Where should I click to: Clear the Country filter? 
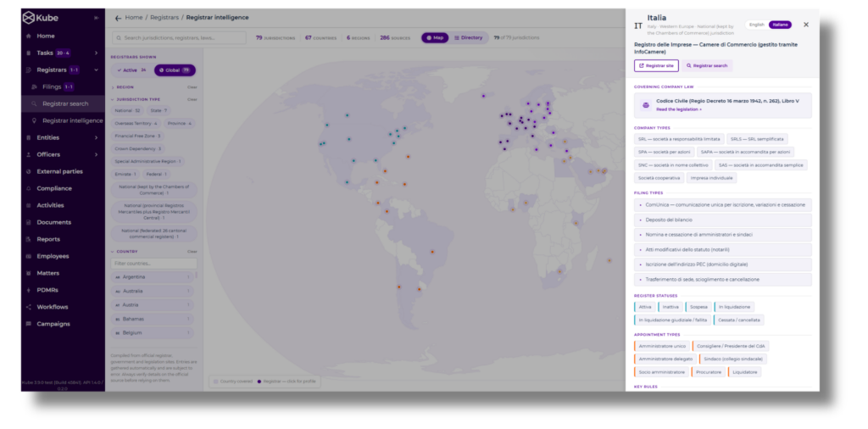pyautogui.click(x=192, y=251)
